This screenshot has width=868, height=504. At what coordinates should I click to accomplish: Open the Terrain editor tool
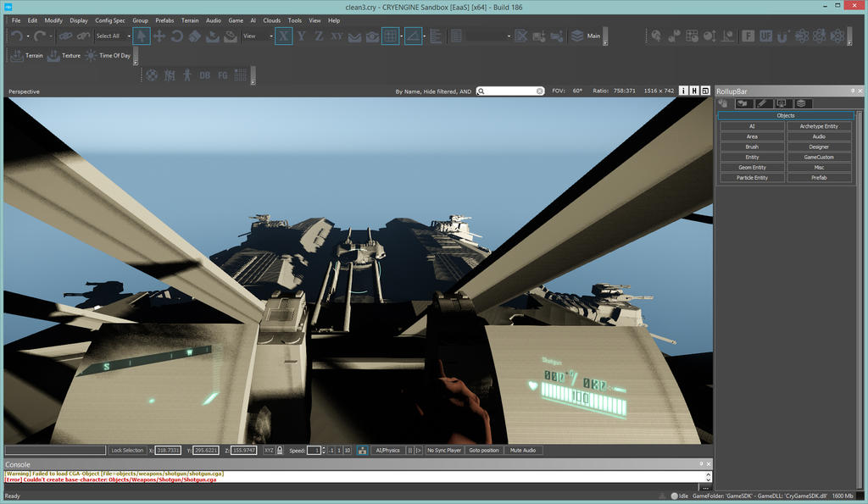click(26, 55)
